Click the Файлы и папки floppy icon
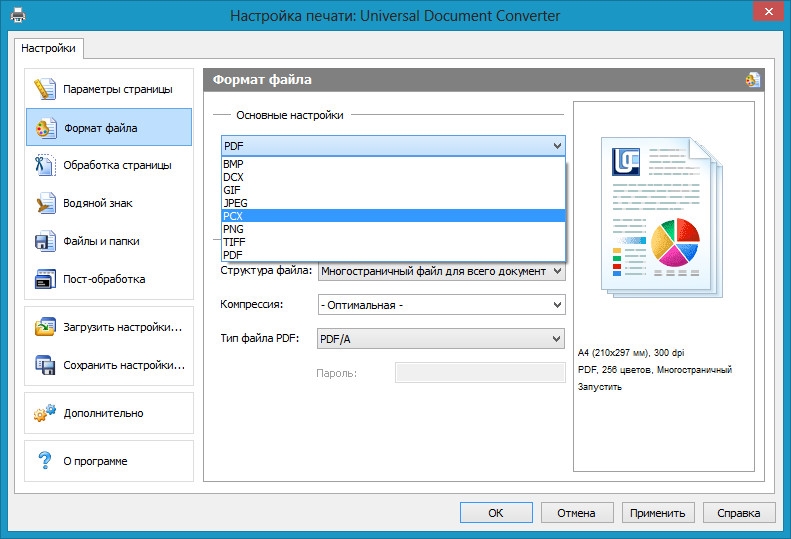Screen dimensions: 791x539 pos(45,241)
